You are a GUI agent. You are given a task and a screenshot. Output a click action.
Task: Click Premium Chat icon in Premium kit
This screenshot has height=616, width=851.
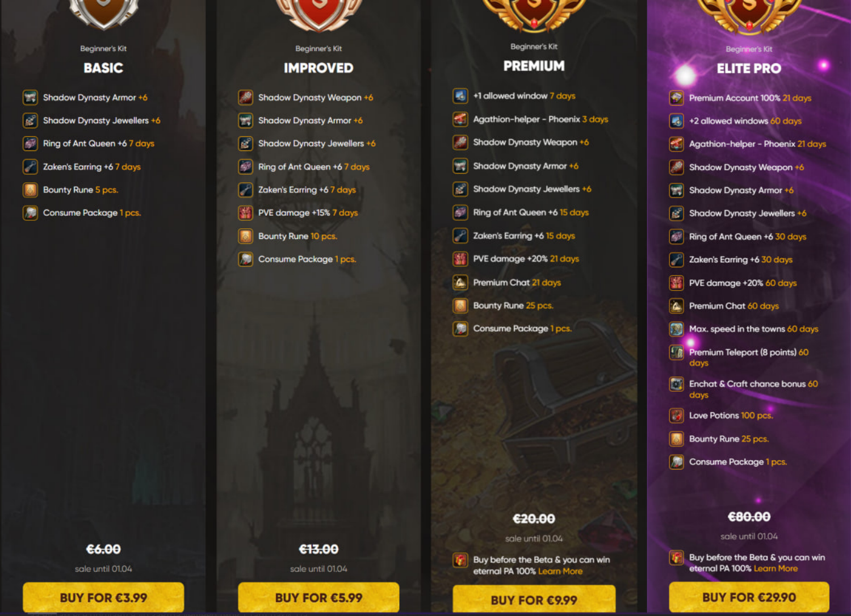click(x=460, y=282)
